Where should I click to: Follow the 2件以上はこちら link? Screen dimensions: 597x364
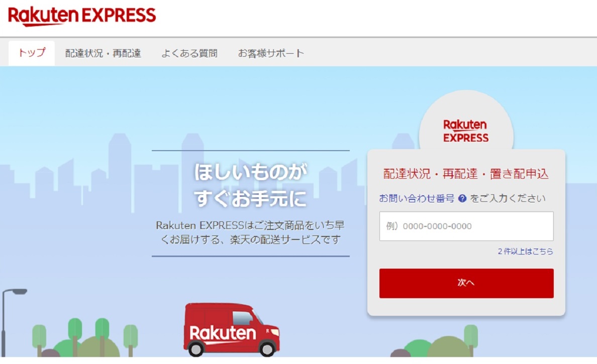(525, 252)
